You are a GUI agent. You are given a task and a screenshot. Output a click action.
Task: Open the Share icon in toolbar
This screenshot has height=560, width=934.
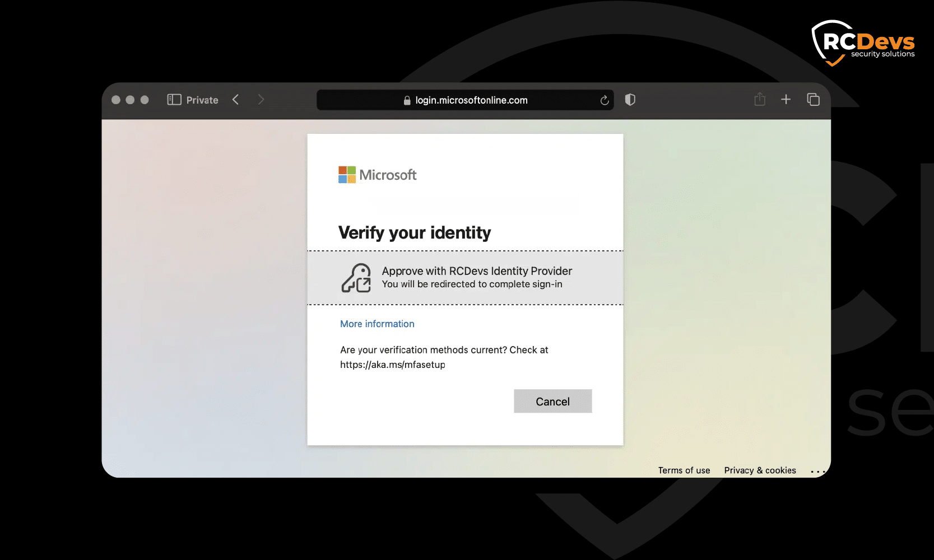760,99
